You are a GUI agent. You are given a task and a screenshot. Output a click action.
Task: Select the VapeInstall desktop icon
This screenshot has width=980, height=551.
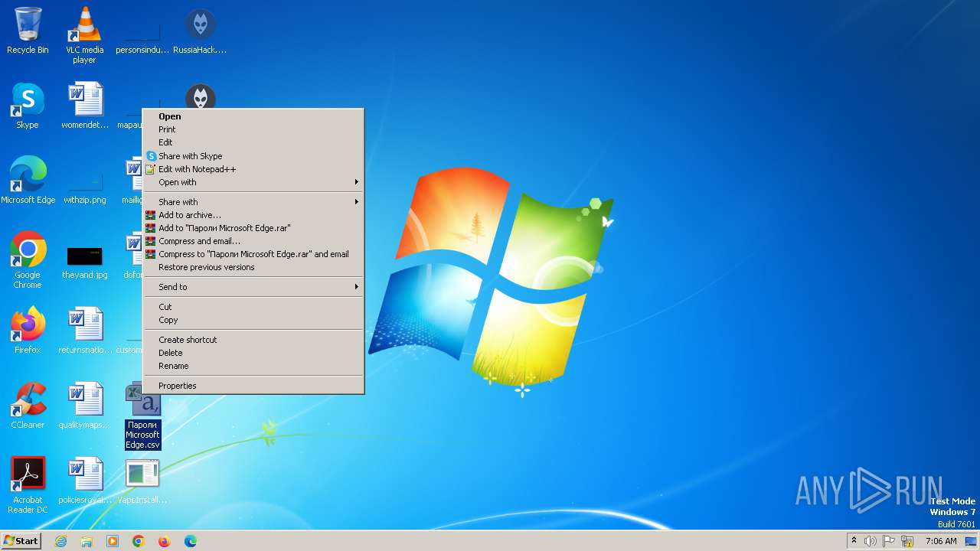tap(142, 481)
